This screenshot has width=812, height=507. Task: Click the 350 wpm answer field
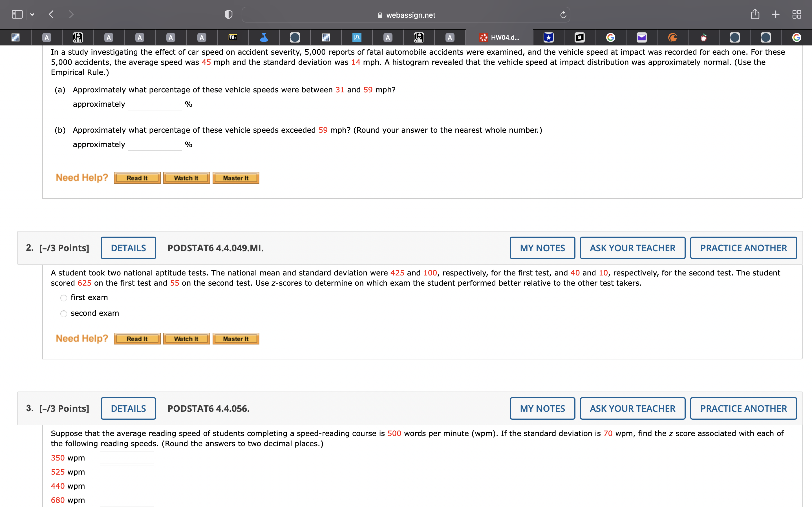[127, 457]
